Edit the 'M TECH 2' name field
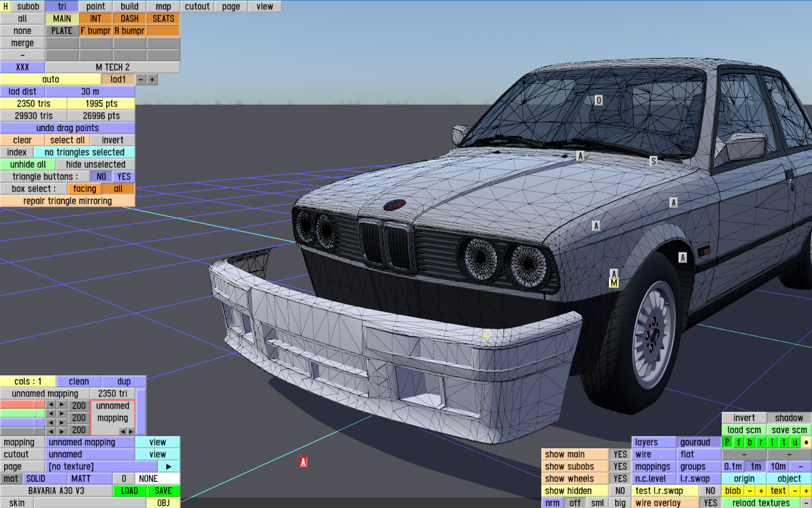The image size is (812, 508). 113,67
